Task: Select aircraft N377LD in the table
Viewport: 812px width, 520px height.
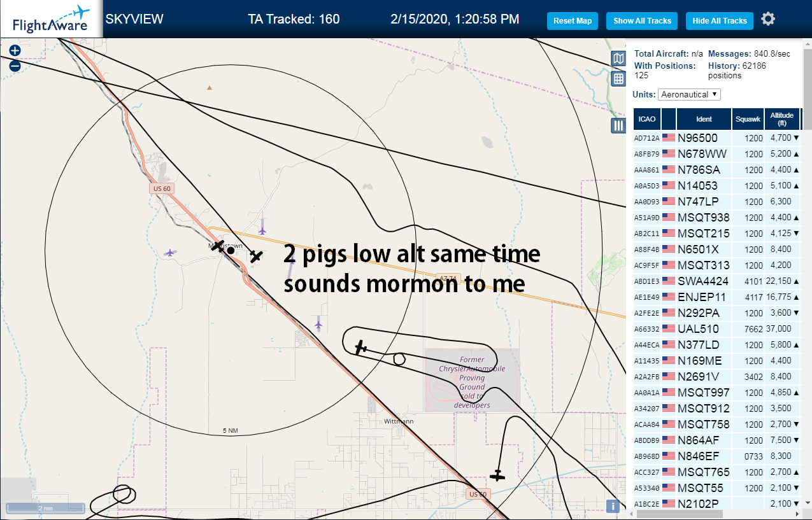Action: pyautogui.click(x=717, y=344)
